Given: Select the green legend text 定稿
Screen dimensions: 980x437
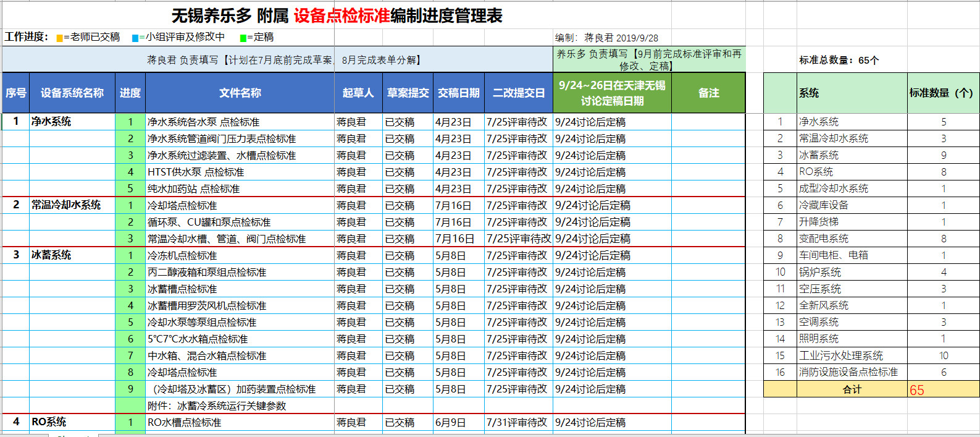Looking at the screenshot, I should coord(264,37).
